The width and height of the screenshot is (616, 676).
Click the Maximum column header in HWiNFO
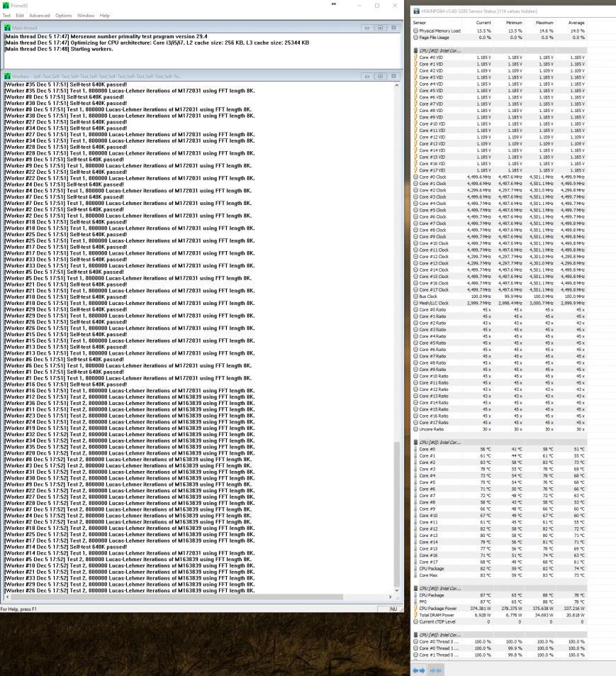544,23
